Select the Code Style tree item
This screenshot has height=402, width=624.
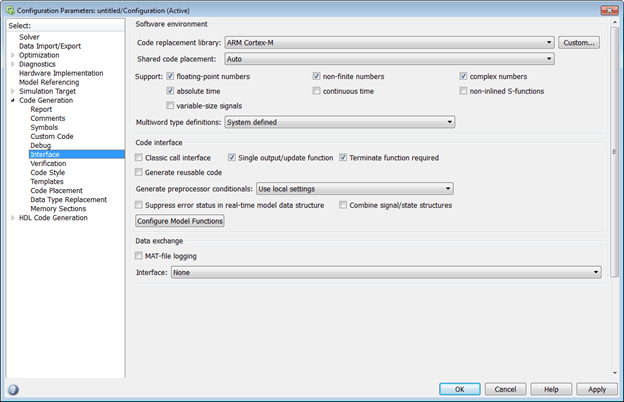47,172
